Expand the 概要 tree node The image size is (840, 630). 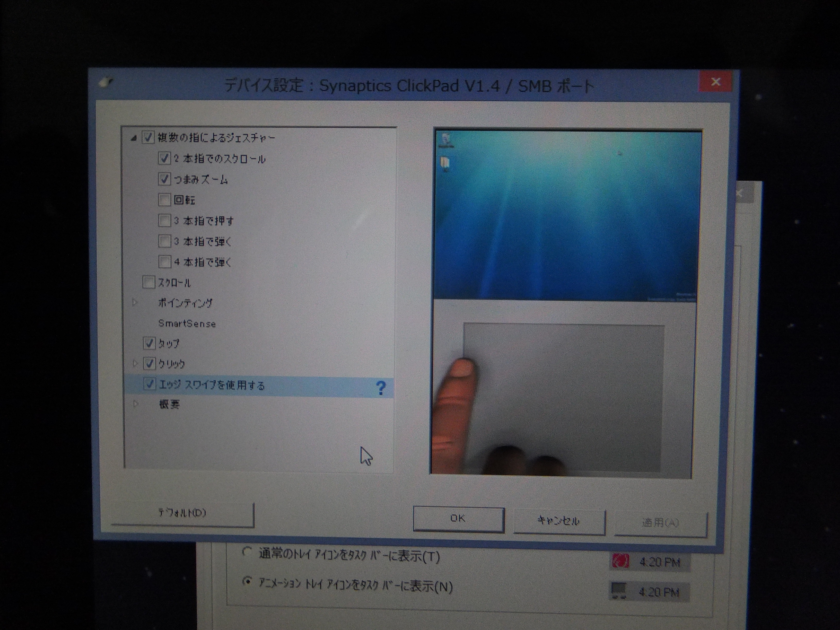(x=136, y=404)
